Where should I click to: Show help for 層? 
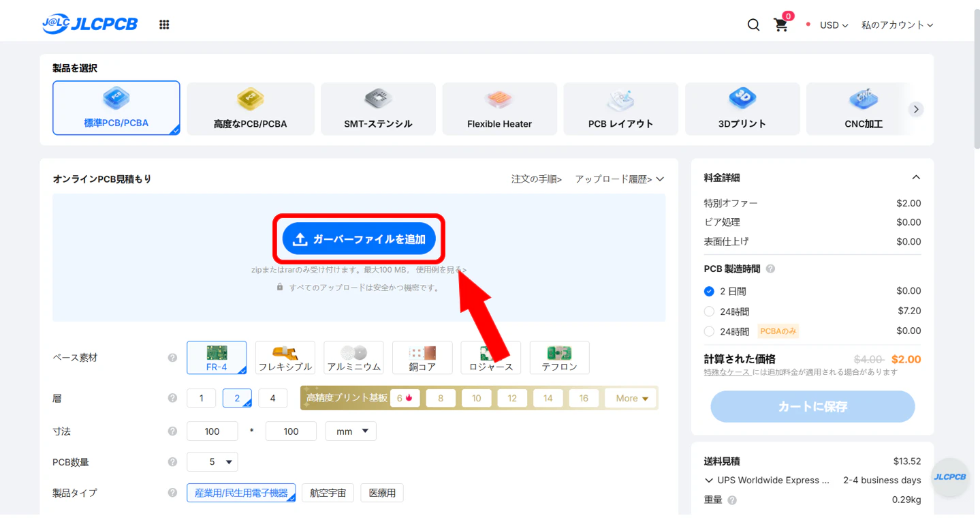[x=172, y=398]
